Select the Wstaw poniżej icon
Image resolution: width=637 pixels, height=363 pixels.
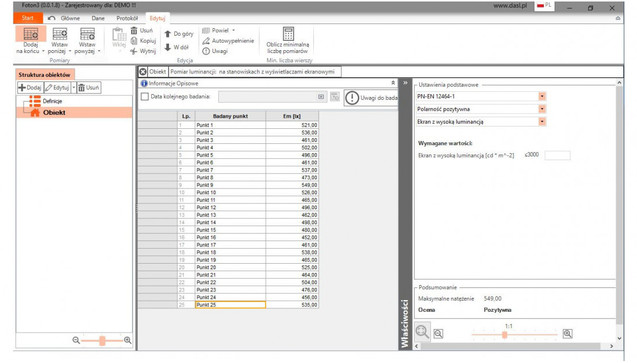pyautogui.click(x=59, y=34)
